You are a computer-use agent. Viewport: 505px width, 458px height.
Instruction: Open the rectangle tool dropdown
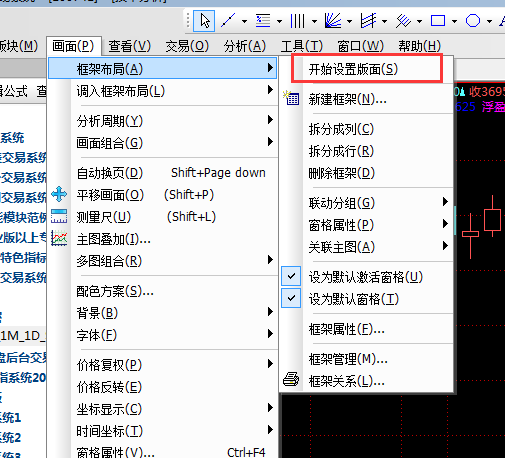[x=454, y=22]
